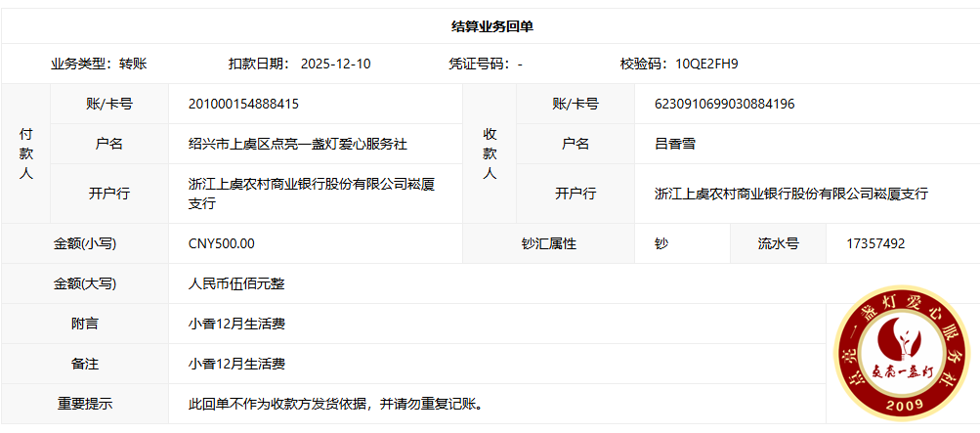Click the 收款人 section label
The width and height of the screenshot is (980, 433).
[490, 153]
